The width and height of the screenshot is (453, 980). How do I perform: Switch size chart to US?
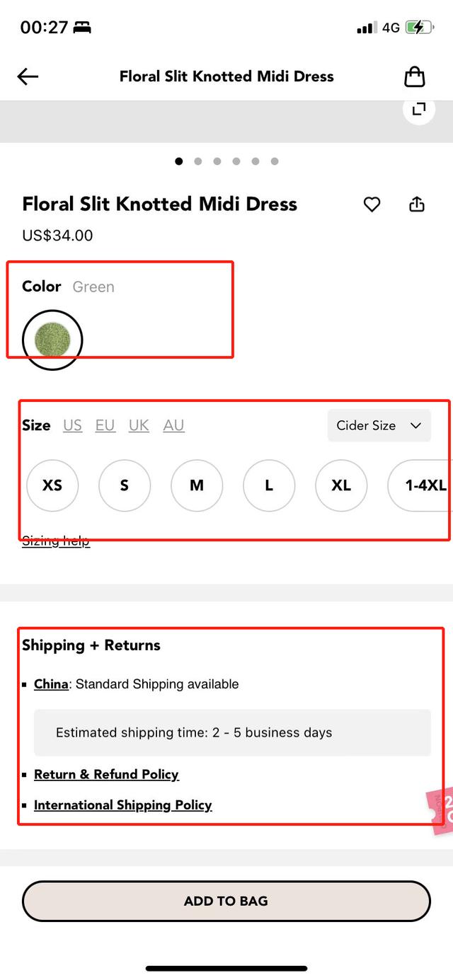(x=72, y=425)
